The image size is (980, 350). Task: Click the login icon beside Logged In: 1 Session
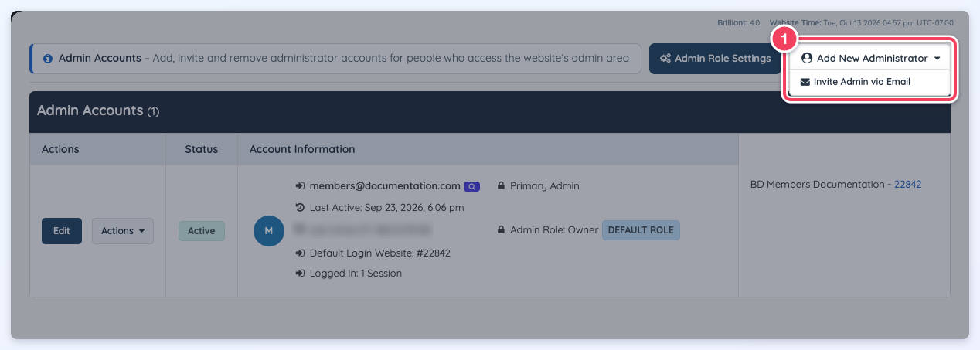pyautogui.click(x=301, y=274)
